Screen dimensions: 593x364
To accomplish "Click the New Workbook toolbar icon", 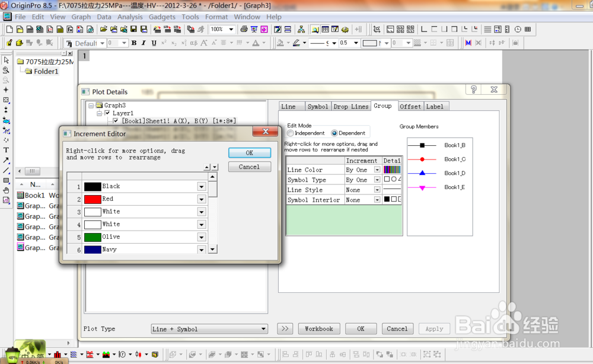I will (30, 29).
